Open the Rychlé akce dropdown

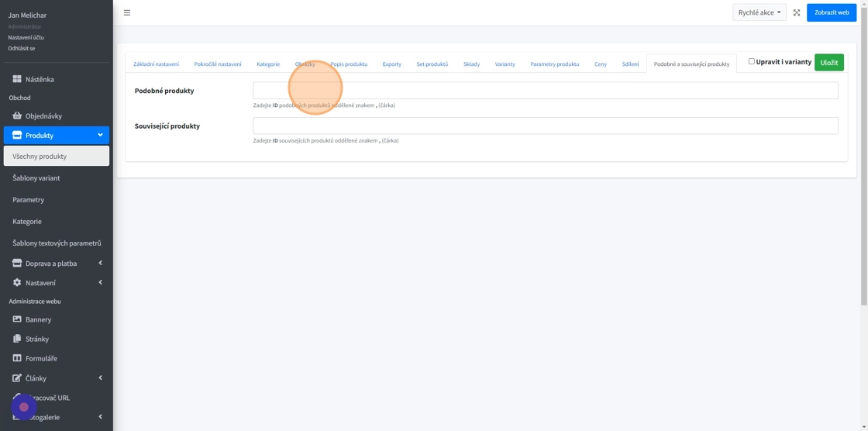(759, 12)
